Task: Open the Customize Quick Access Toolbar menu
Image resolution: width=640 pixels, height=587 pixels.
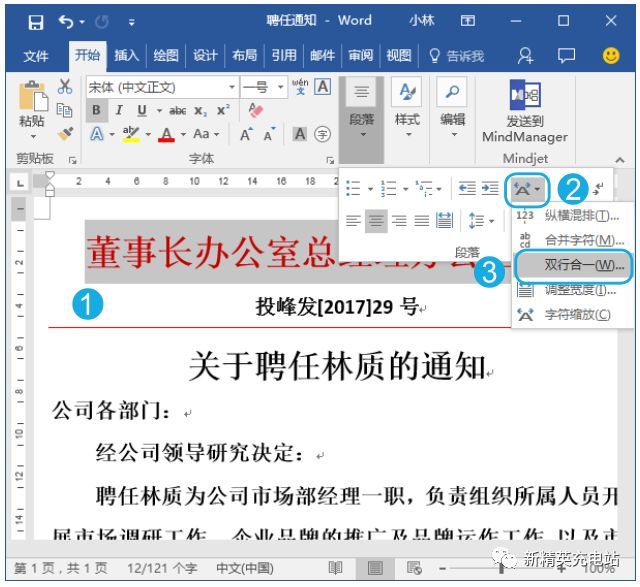Action: pos(131,22)
